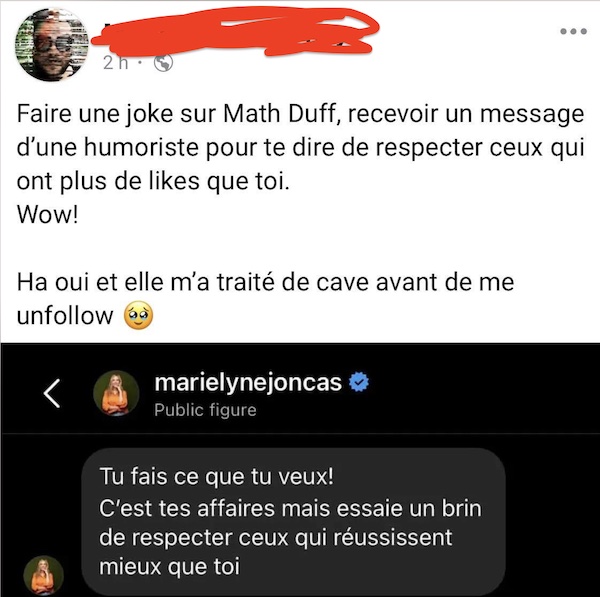This screenshot has height=597, width=600.
Task: Tap the back chevron arrow
Action: 51,393
